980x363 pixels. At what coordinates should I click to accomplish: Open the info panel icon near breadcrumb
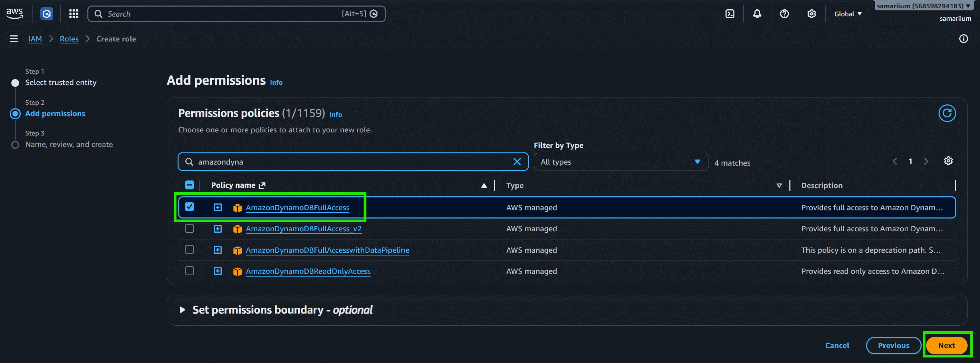tap(963, 39)
